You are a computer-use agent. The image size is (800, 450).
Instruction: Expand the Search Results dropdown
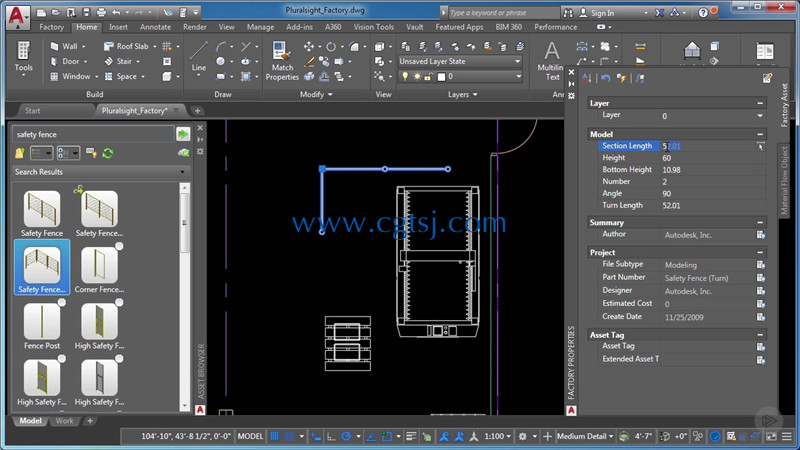tap(182, 172)
